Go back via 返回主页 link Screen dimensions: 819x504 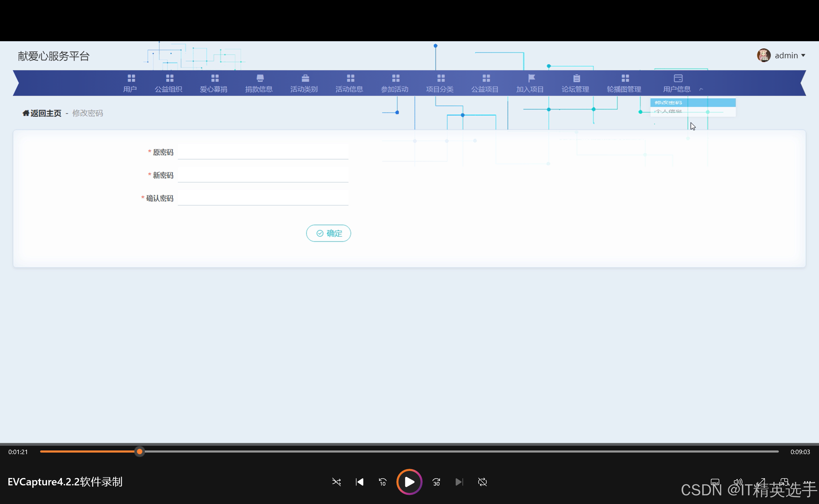(46, 113)
